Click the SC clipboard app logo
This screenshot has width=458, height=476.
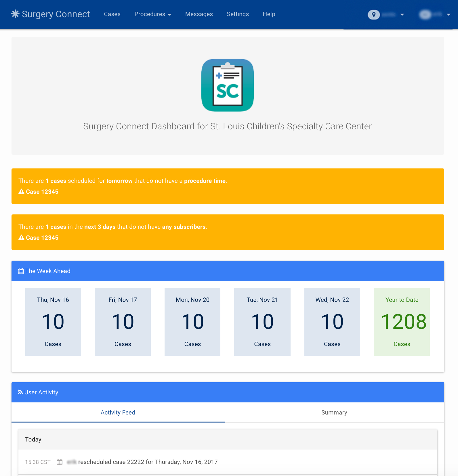pos(228,85)
